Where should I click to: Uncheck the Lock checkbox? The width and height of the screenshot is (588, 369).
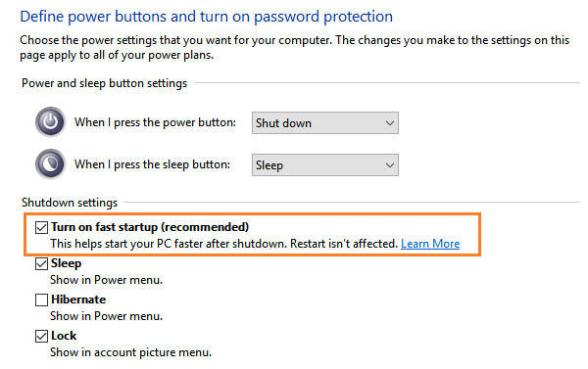[41, 336]
